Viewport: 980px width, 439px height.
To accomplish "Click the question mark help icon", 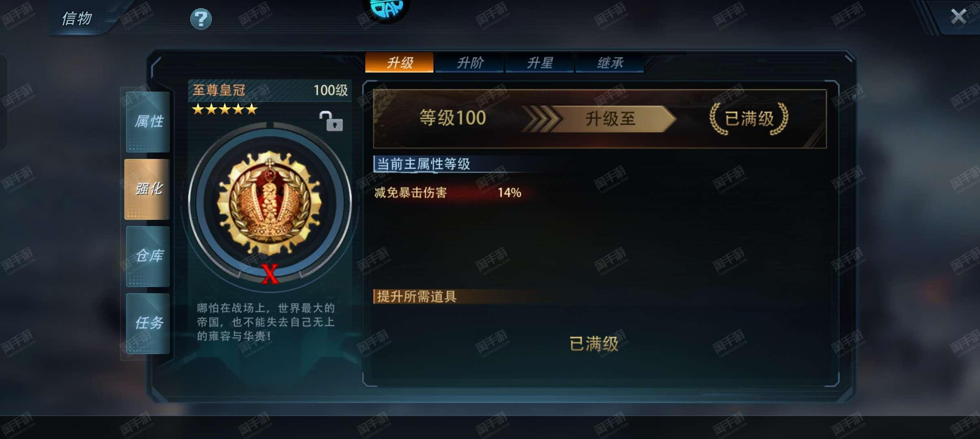I will point(201,19).
